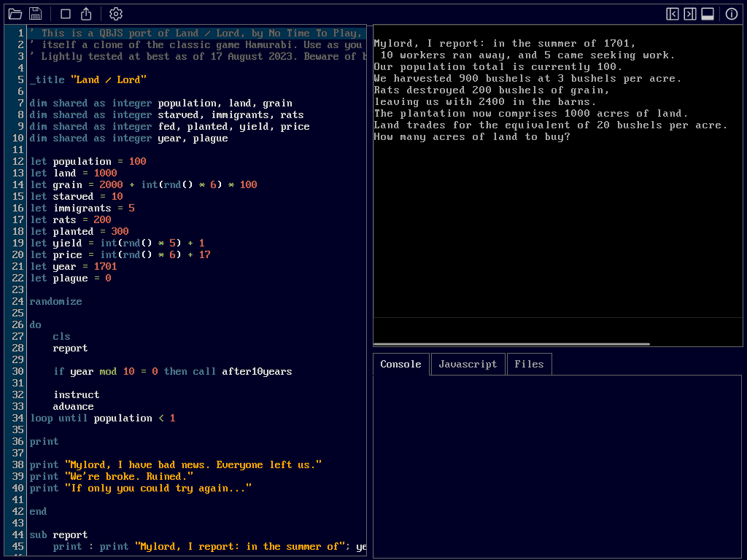Toggle the bottom console panel icon
The height and width of the screenshot is (560, 747).
(x=708, y=14)
